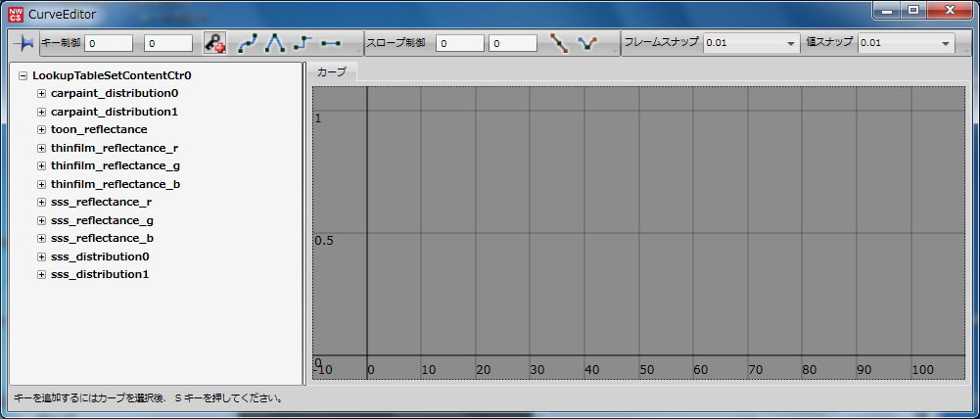
Task: Click the second スロープ制御 input field
Action: coord(513,43)
